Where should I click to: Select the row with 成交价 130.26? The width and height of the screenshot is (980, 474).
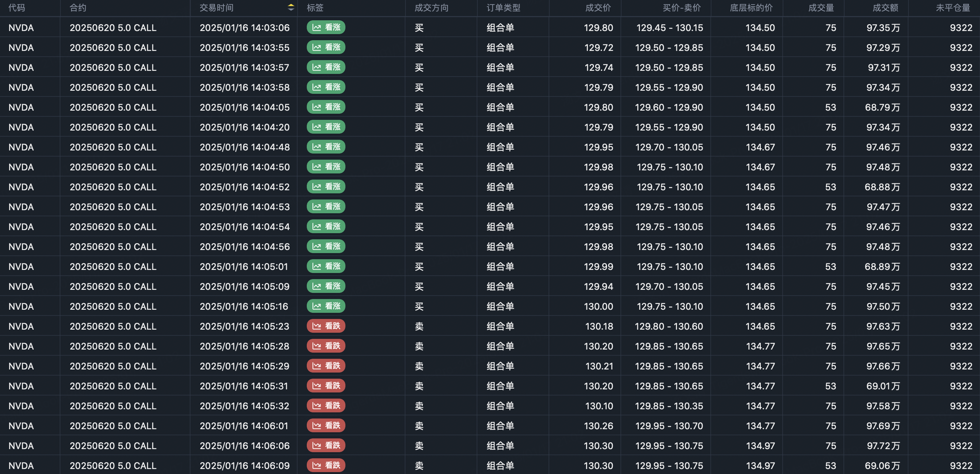pyautogui.click(x=598, y=426)
